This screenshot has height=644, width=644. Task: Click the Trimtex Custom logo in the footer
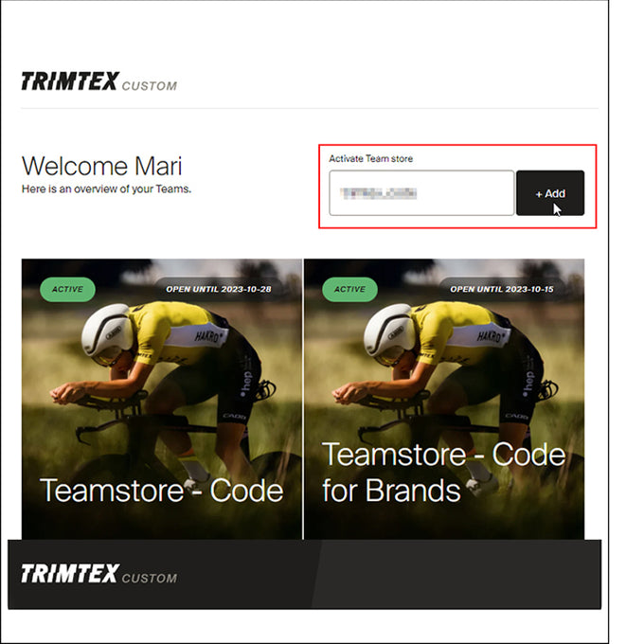(x=99, y=574)
